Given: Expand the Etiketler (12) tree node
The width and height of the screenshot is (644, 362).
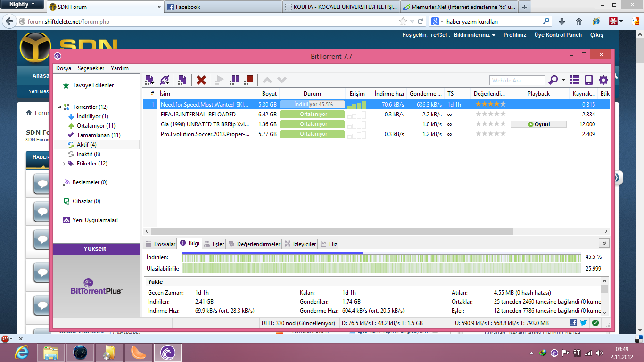Looking at the screenshot, I should pos(65,164).
